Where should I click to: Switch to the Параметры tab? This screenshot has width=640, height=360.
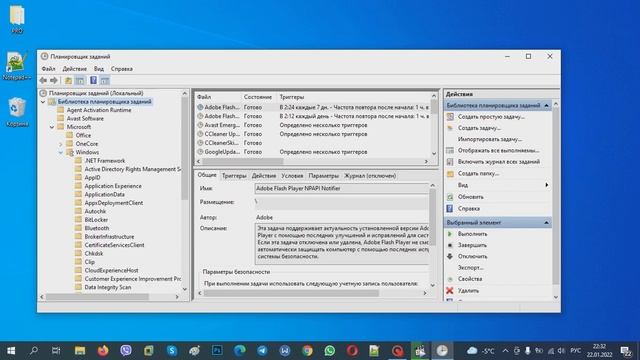[324, 176]
